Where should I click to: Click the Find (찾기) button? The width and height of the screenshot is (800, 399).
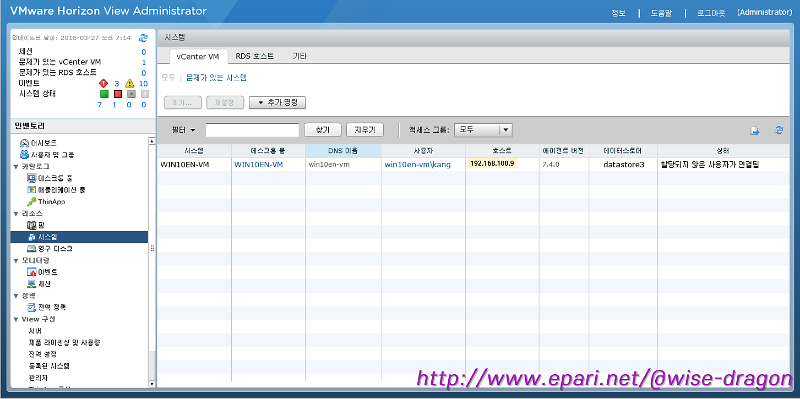pos(323,130)
